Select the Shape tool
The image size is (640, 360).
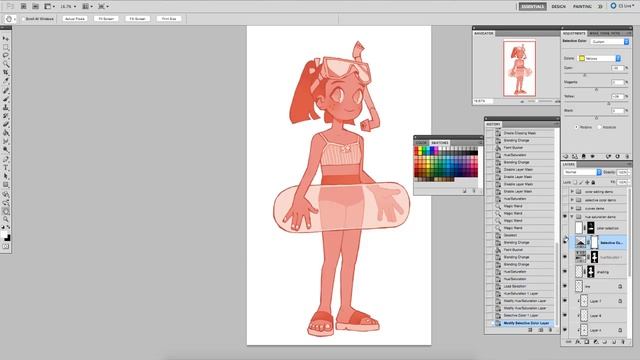pos(6,185)
